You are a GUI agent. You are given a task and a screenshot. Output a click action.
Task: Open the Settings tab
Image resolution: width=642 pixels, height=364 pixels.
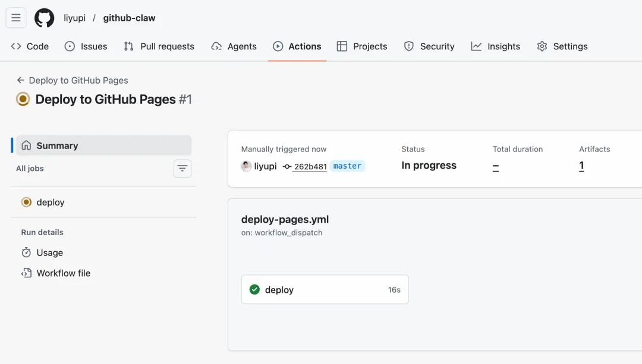click(x=562, y=46)
